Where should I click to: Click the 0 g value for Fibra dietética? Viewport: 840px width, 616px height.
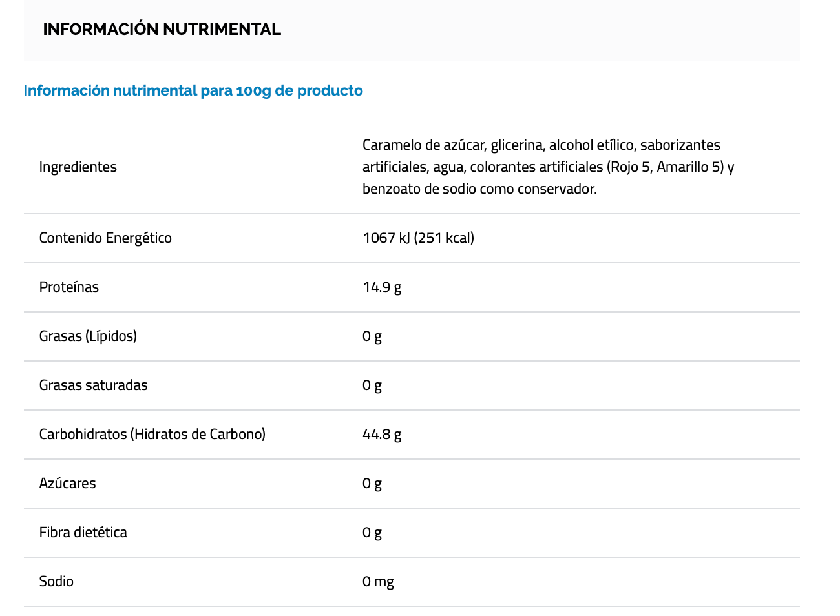pos(372,532)
